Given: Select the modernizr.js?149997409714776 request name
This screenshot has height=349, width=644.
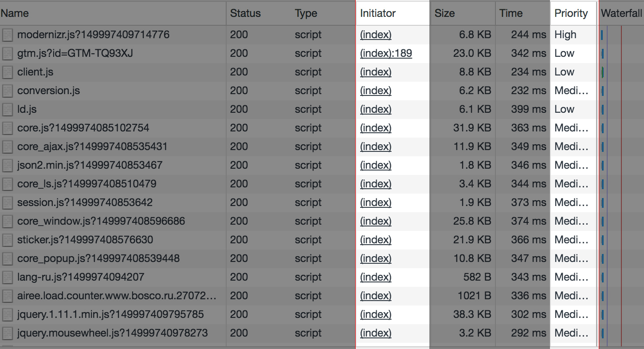Looking at the screenshot, I should click(x=93, y=35).
